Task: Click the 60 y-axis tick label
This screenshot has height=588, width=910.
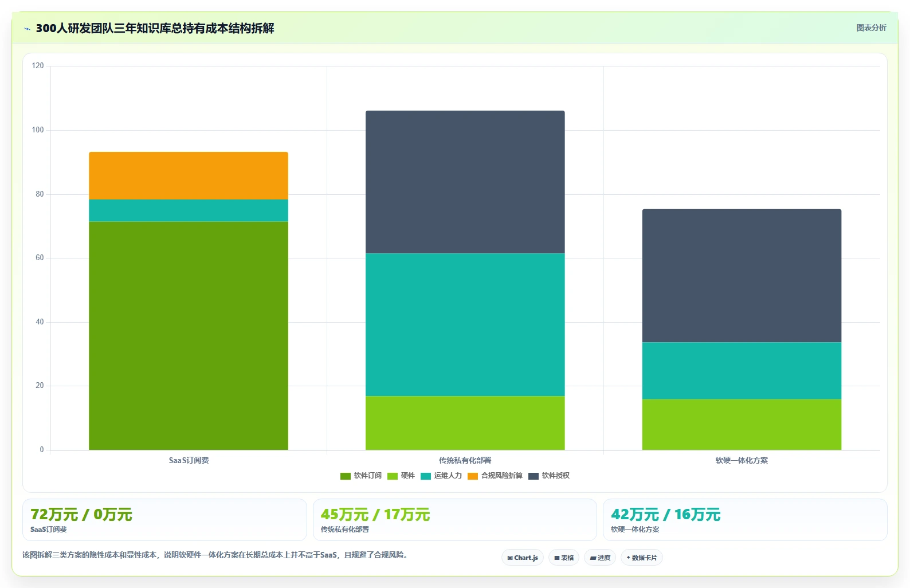Action: tap(40, 258)
